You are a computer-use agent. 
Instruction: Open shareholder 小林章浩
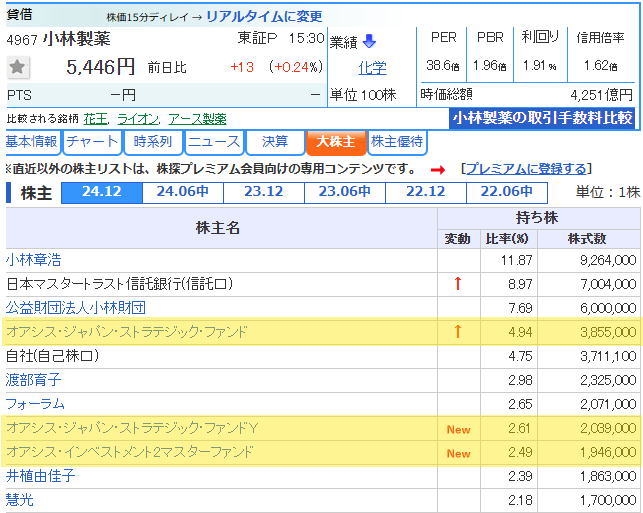[34, 260]
